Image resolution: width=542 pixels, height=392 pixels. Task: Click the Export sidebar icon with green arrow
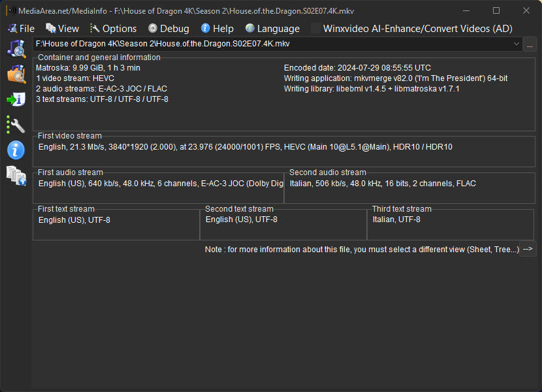(x=16, y=99)
